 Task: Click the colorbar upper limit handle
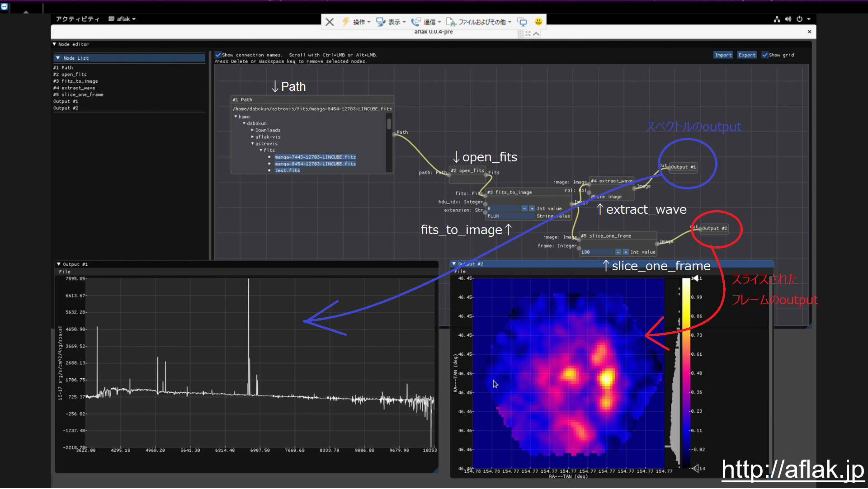tap(695, 278)
